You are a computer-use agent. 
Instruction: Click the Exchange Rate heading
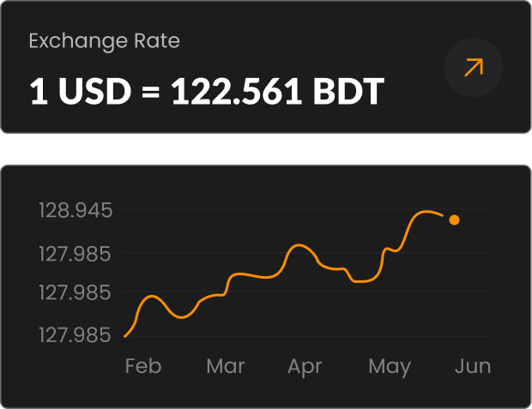105,40
